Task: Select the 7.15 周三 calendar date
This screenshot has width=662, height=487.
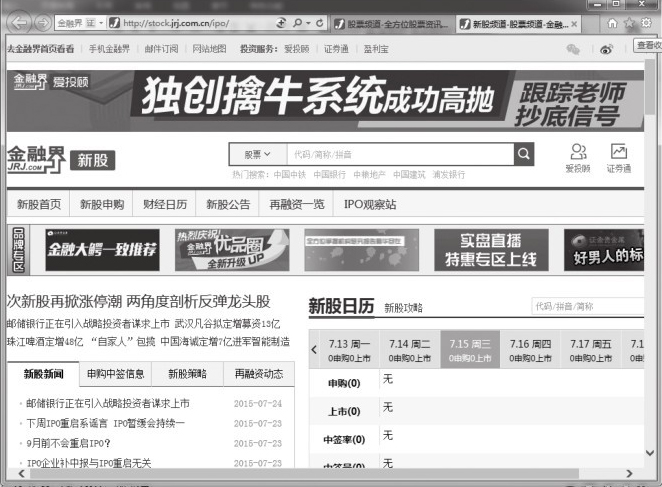Action: (470, 350)
